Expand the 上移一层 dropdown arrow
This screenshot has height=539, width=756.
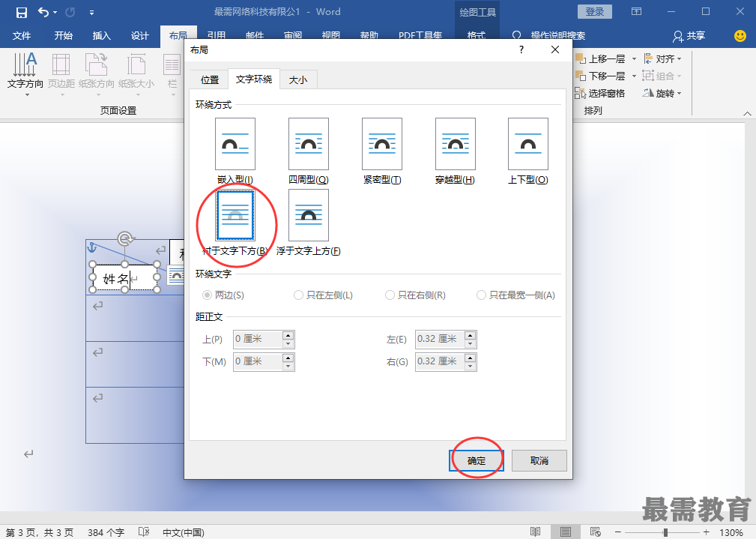(634, 59)
